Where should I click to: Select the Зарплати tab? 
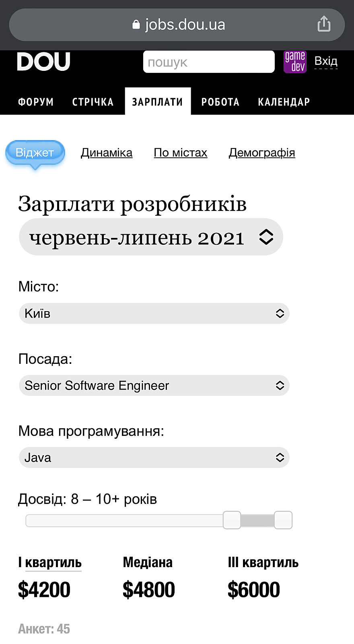pos(158,102)
